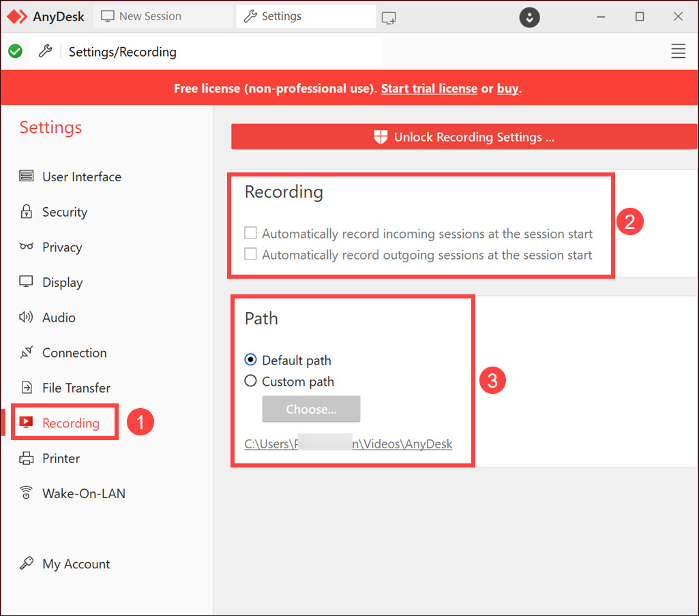The height and width of the screenshot is (616, 699).
Task: Switch to the New Session tab
Action: pos(142,16)
